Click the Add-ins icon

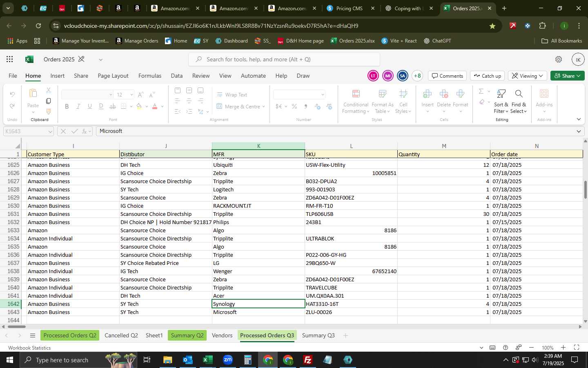click(544, 94)
